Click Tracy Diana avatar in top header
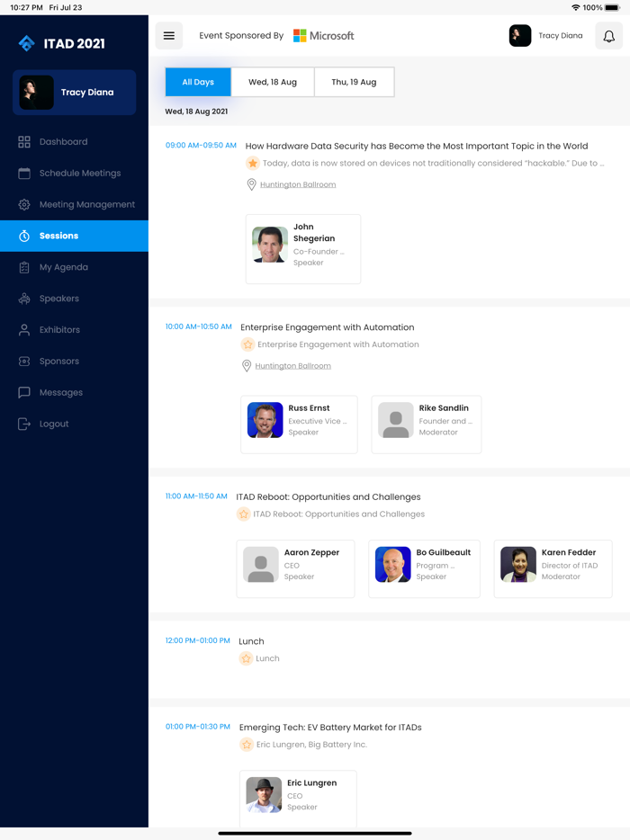 pos(519,35)
